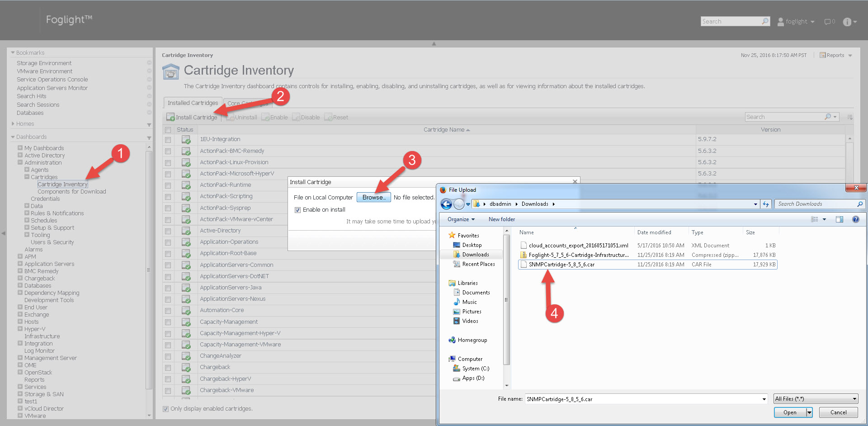Check the ActionPack-BMC-Remedy row checkbox
Viewport: 868px width, 426px height.
168,151
